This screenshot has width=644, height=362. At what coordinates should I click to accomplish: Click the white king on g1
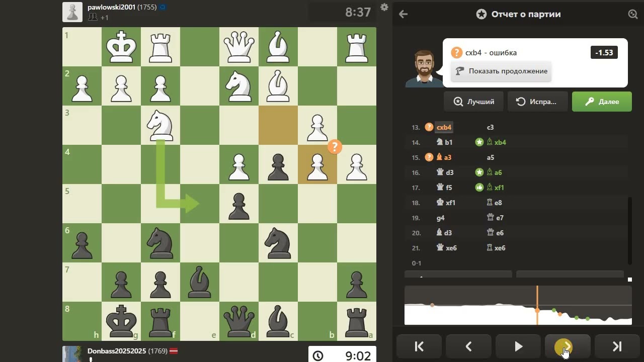[121, 47]
